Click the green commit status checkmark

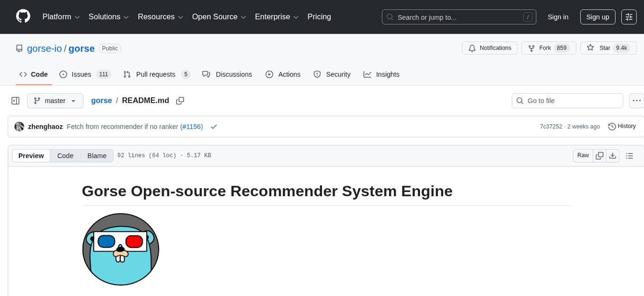(x=214, y=127)
